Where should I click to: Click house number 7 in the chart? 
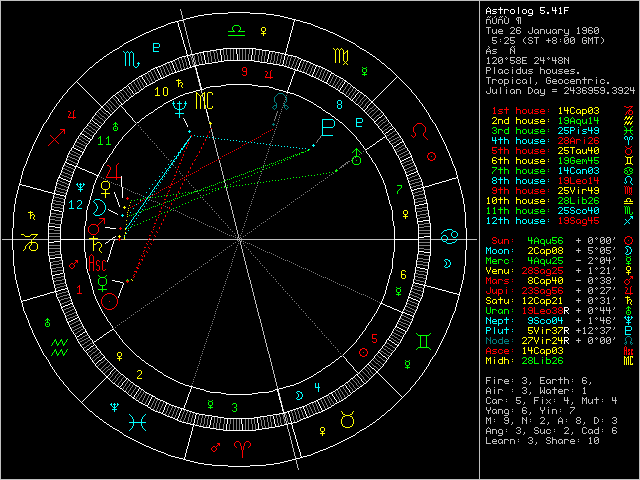coord(399,189)
